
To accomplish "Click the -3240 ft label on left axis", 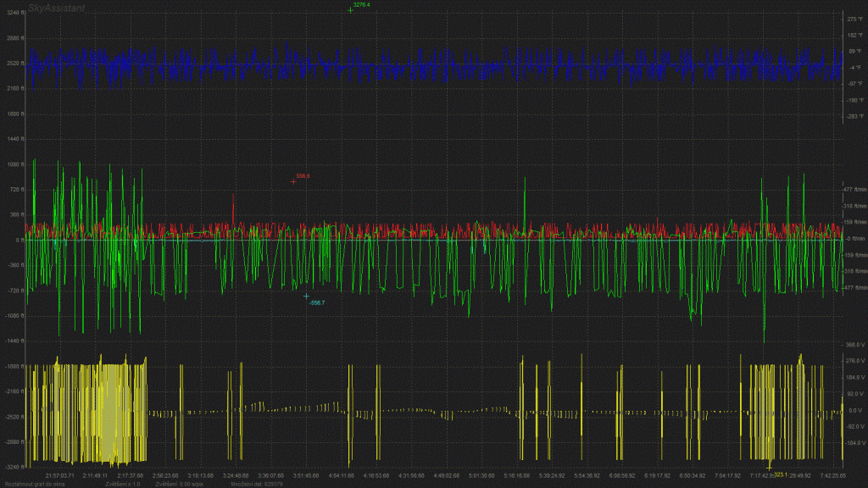I will pyautogui.click(x=14, y=467).
